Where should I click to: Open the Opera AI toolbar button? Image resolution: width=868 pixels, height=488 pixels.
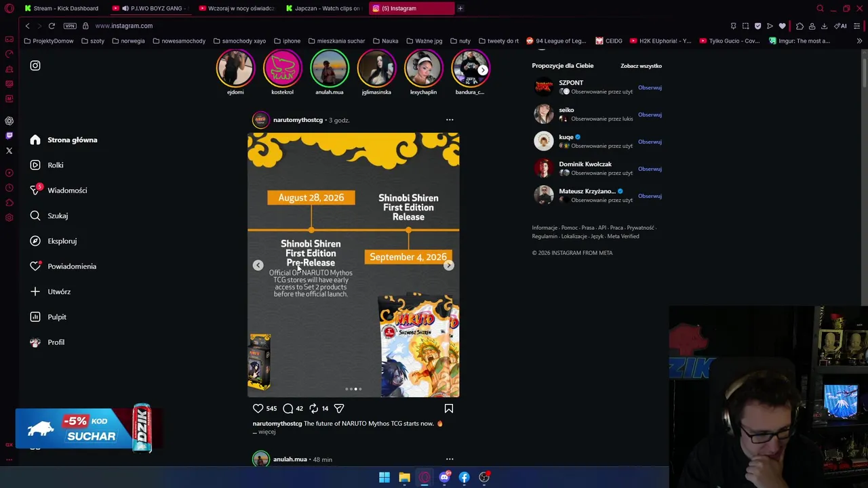841,26
